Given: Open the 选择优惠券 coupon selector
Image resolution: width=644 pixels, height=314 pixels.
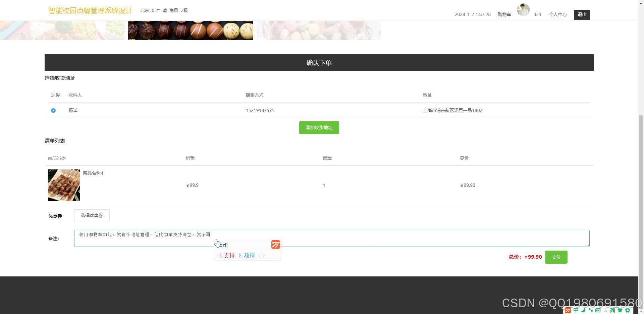Looking at the screenshot, I should tap(92, 215).
